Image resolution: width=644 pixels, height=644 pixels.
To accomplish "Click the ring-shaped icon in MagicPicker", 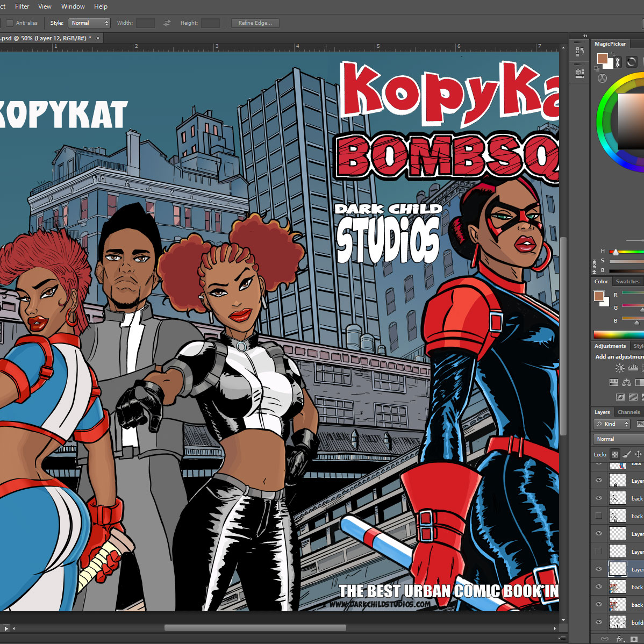I will (631, 62).
